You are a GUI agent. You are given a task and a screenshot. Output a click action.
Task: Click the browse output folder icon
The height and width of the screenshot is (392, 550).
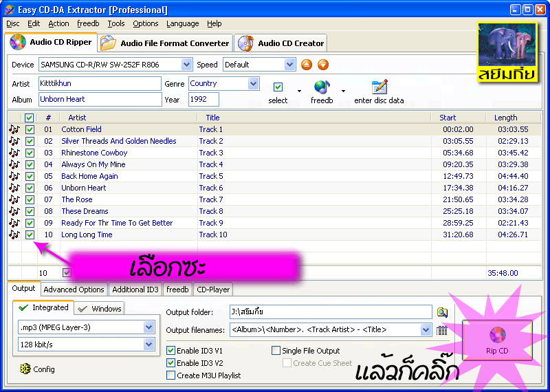point(442,312)
